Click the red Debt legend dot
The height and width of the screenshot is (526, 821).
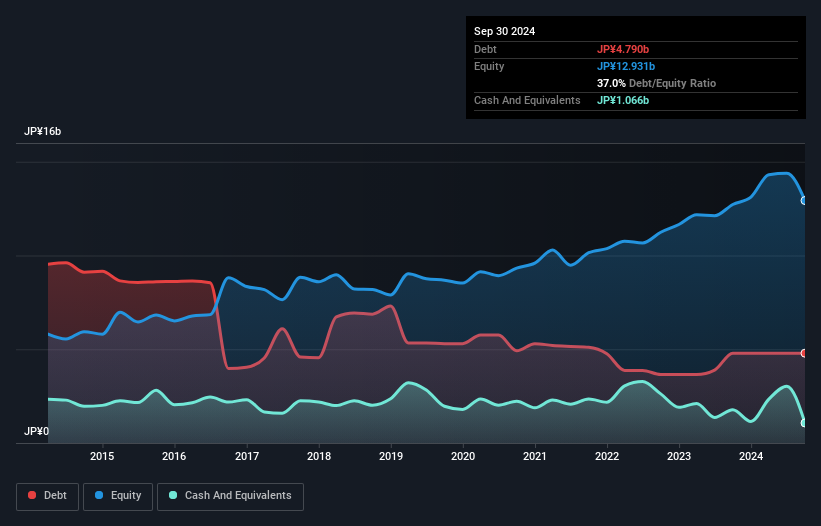32,495
